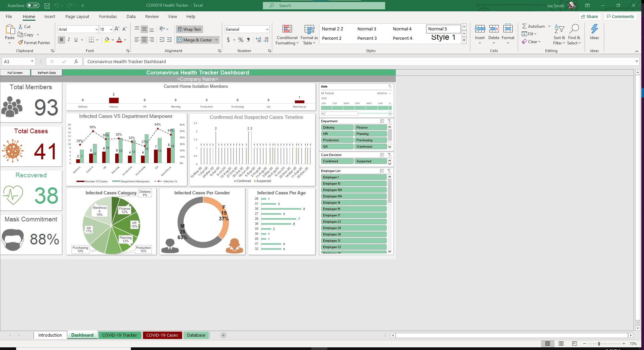Apply percent style formatting
The width and height of the screenshot is (644, 350).
(x=240, y=40)
